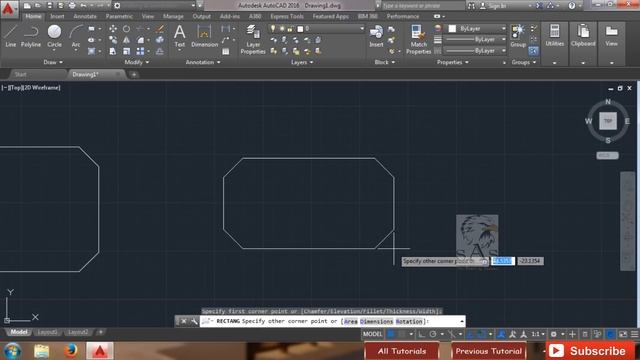Click the Subscribe button
This screenshot has height=360, width=640.
click(590, 351)
